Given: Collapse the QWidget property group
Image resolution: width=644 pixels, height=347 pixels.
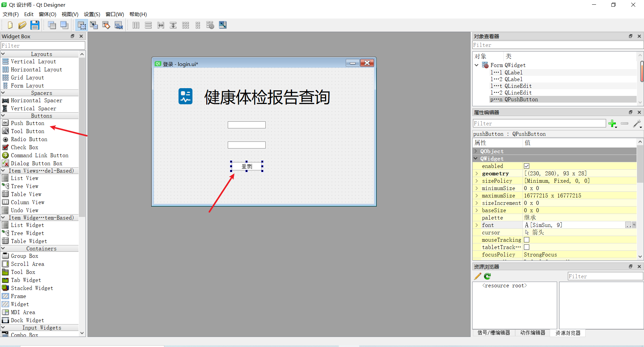Looking at the screenshot, I should point(476,159).
